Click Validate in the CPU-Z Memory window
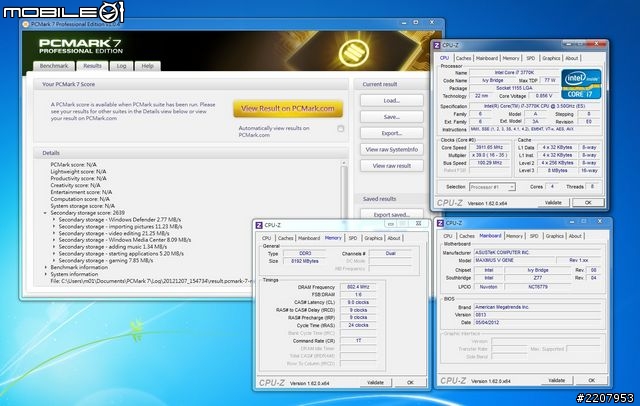This screenshot has height=406, width=640. coord(375,383)
